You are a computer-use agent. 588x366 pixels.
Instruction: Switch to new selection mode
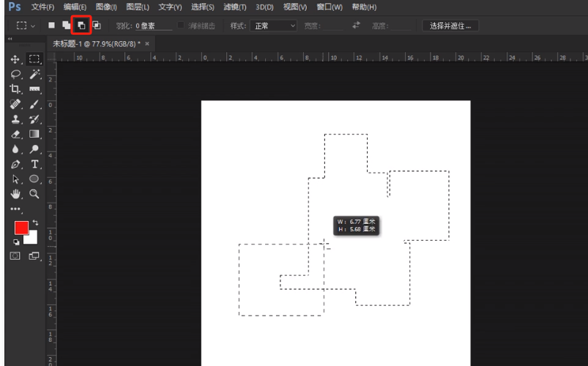pos(51,25)
